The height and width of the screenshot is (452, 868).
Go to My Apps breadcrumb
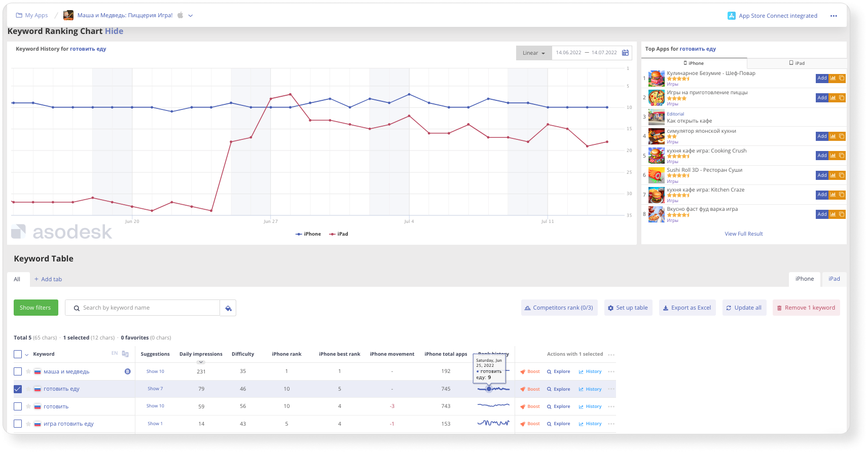[x=32, y=15]
